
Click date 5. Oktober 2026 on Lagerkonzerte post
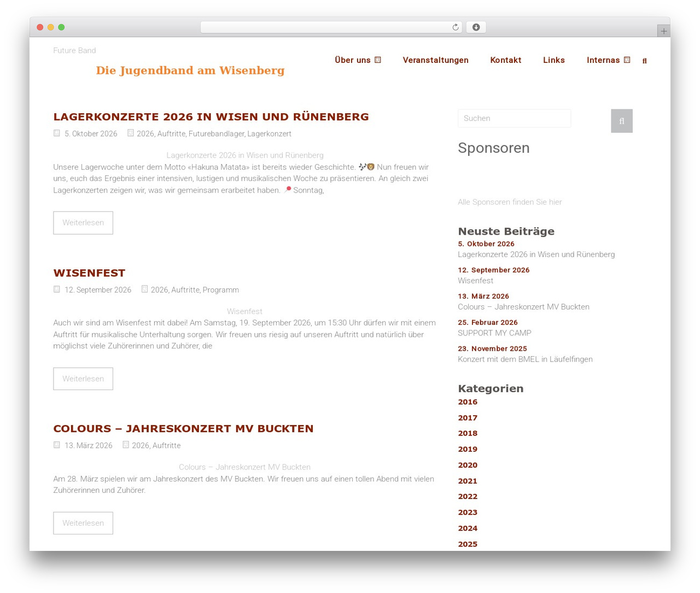pos(91,133)
